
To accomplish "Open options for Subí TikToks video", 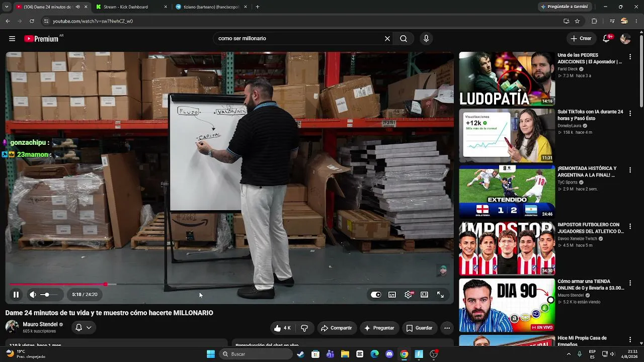I will coord(630,114).
